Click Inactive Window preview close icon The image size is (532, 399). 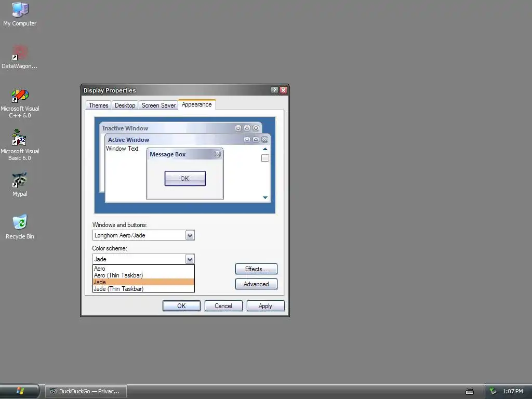[256, 128]
